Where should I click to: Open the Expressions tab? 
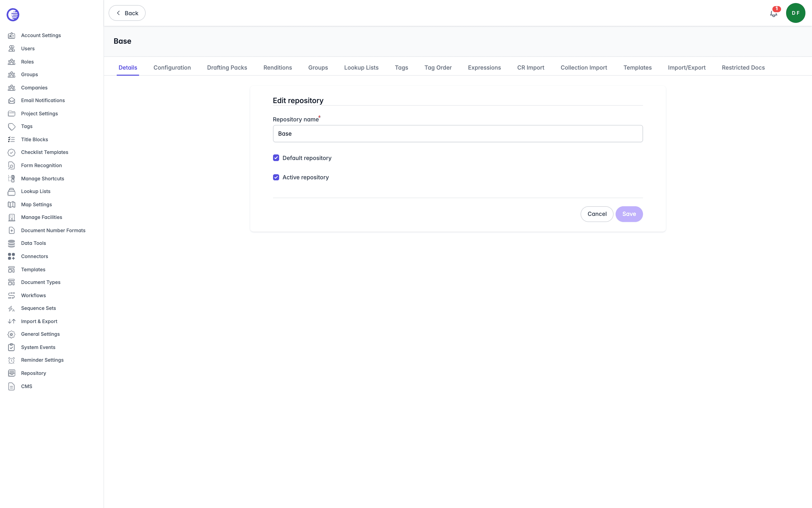click(x=484, y=68)
